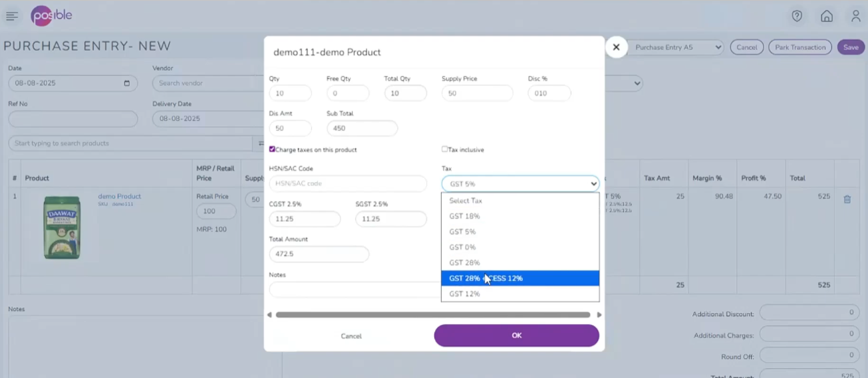Focus the Retail Price field showing 100
This screenshot has height=378, width=868.
216,211
